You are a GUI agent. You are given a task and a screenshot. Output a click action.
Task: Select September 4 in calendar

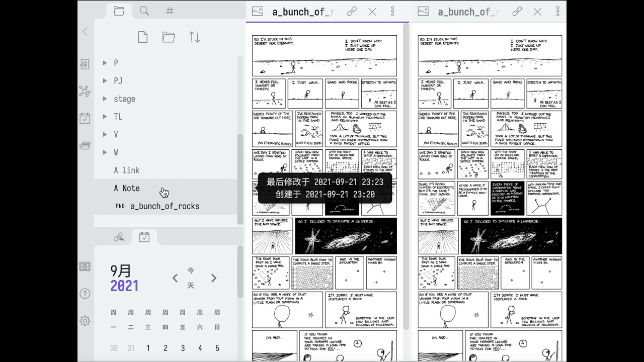[x=200, y=348]
